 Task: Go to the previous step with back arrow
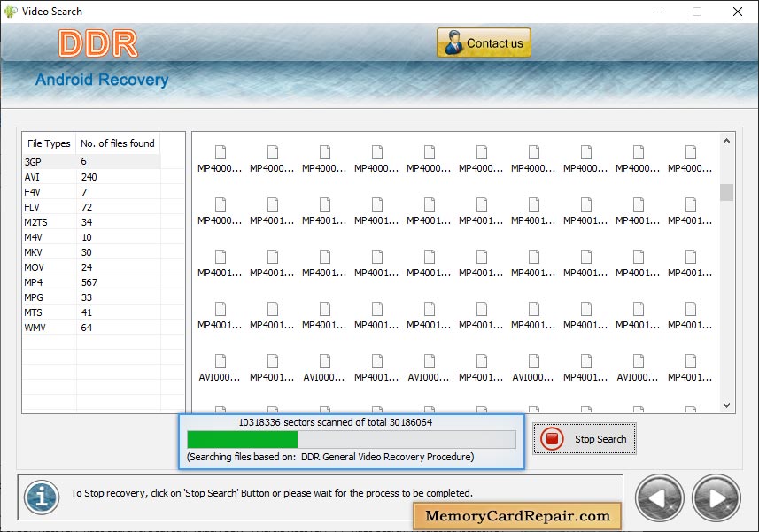pyautogui.click(x=659, y=498)
